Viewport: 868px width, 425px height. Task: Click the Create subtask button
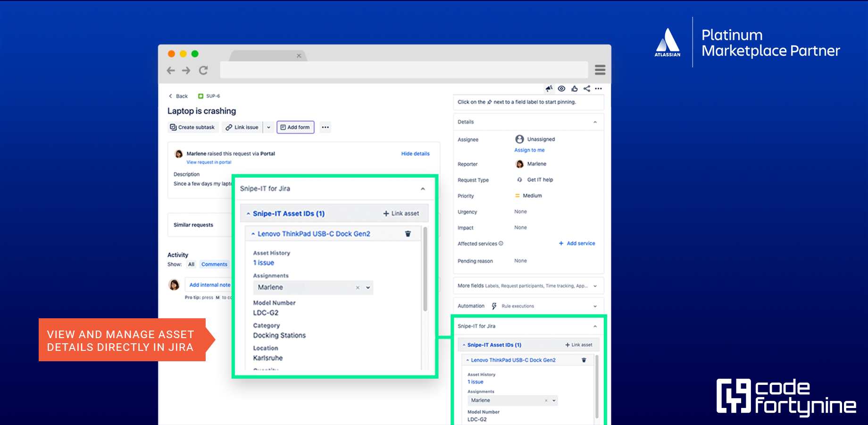(192, 127)
